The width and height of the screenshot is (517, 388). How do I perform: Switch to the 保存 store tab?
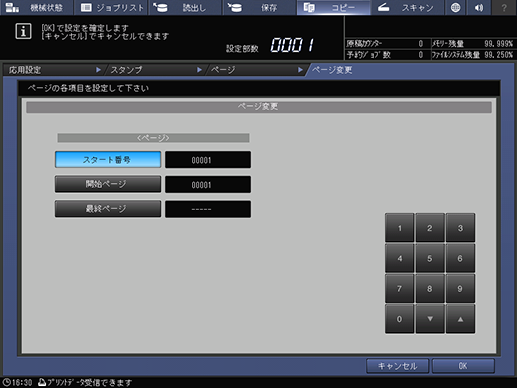(x=259, y=7)
